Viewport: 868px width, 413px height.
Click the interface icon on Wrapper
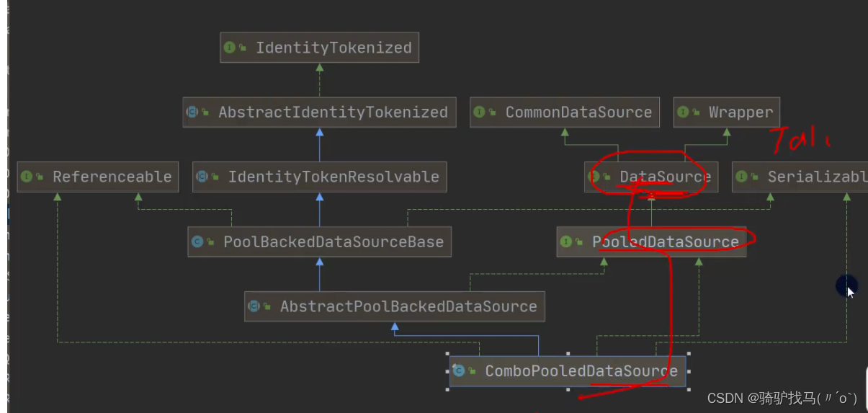point(684,112)
